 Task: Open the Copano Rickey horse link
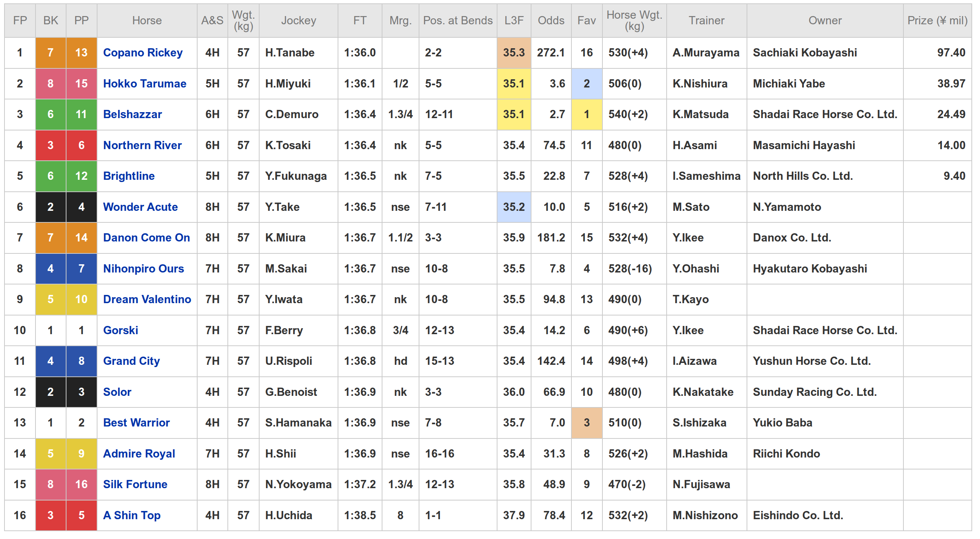point(143,53)
